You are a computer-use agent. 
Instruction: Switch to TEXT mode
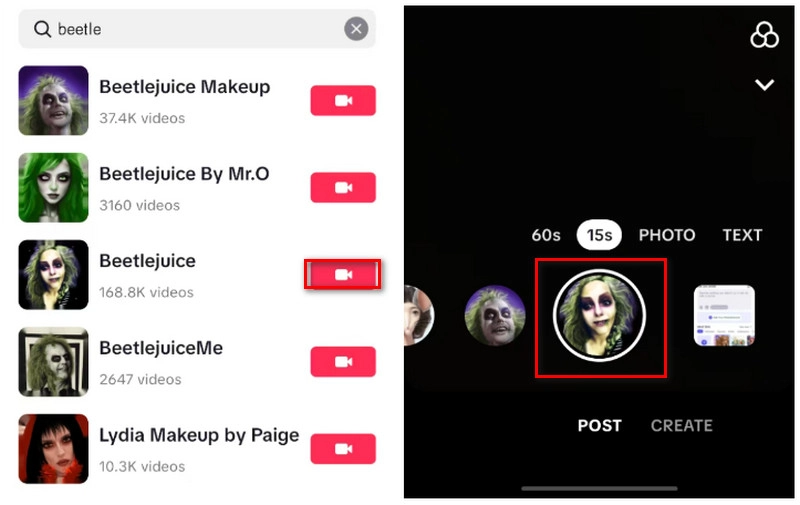pyautogui.click(x=742, y=235)
